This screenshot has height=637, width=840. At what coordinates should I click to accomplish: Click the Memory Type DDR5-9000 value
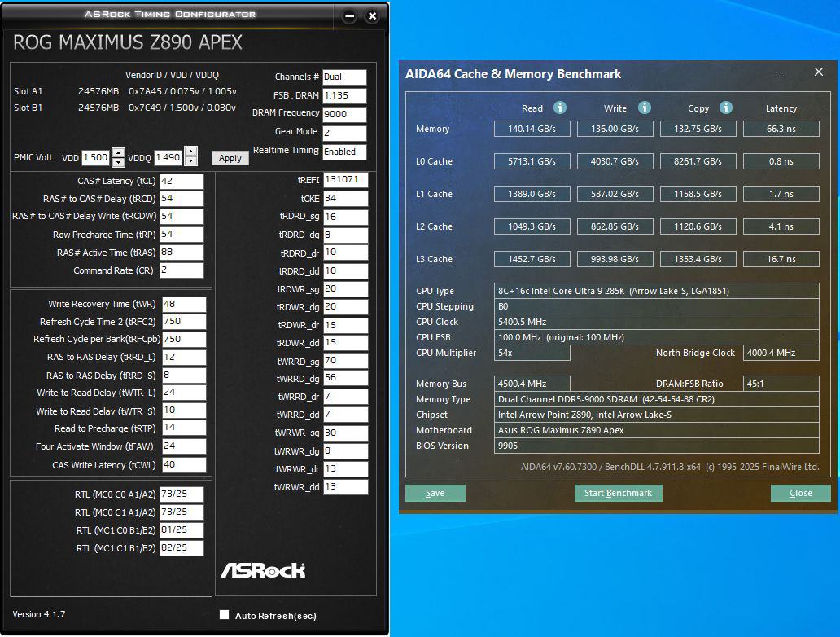click(x=656, y=399)
